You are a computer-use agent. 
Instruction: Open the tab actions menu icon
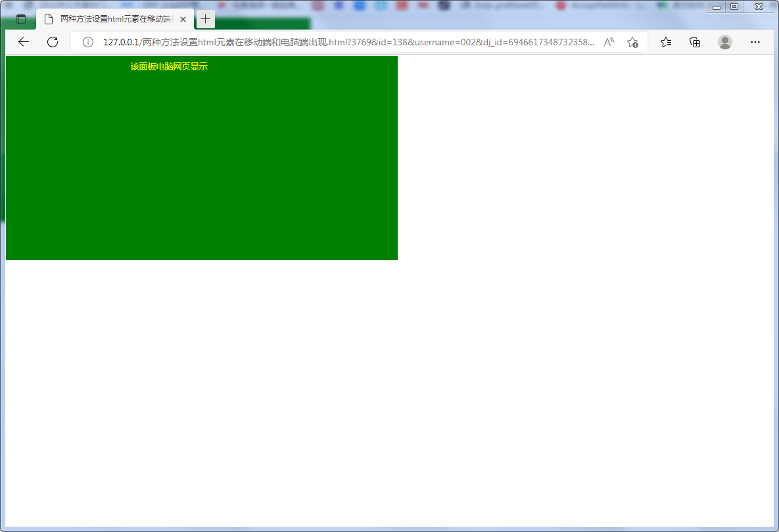pyautogui.click(x=21, y=19)
